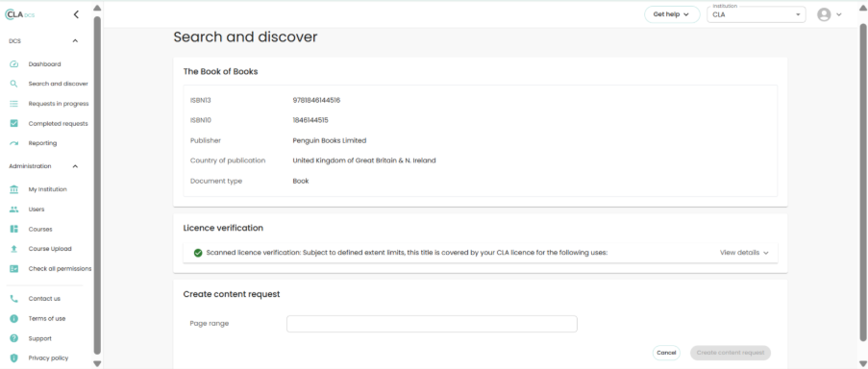The width and height of the screenshot is (868, 369).
Task: Open Dashboard from the sidebar
Action: pos(44,64)
